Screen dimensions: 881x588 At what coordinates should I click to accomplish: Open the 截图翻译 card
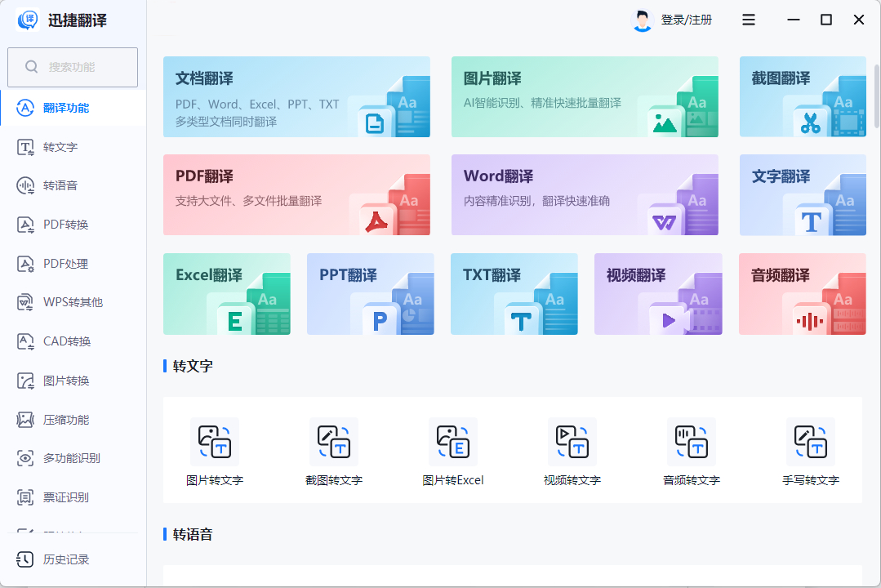click(x=803, y=96)
